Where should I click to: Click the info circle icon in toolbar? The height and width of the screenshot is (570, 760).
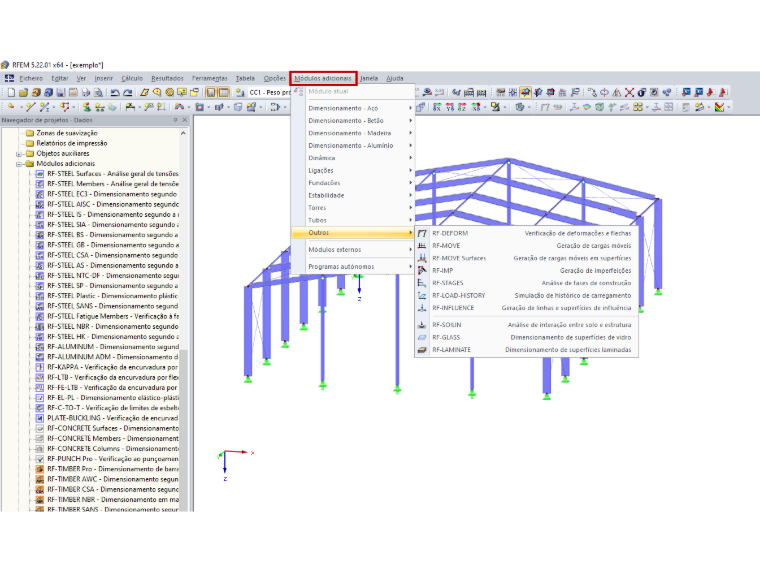641,92
